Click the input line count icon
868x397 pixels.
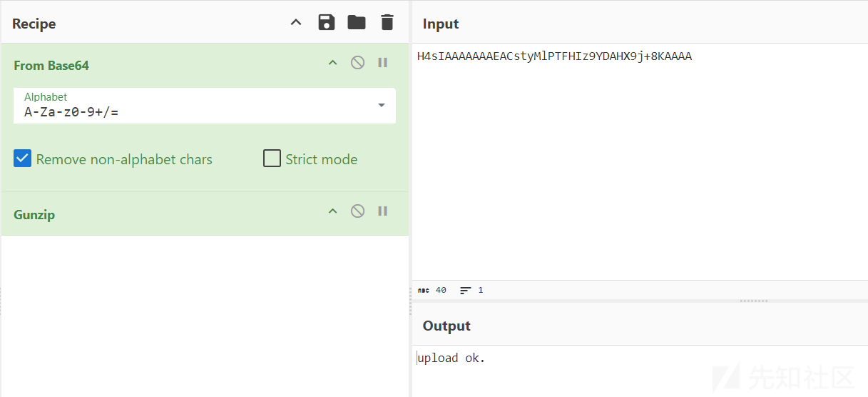pyautogui.click(x=466, y=291)
